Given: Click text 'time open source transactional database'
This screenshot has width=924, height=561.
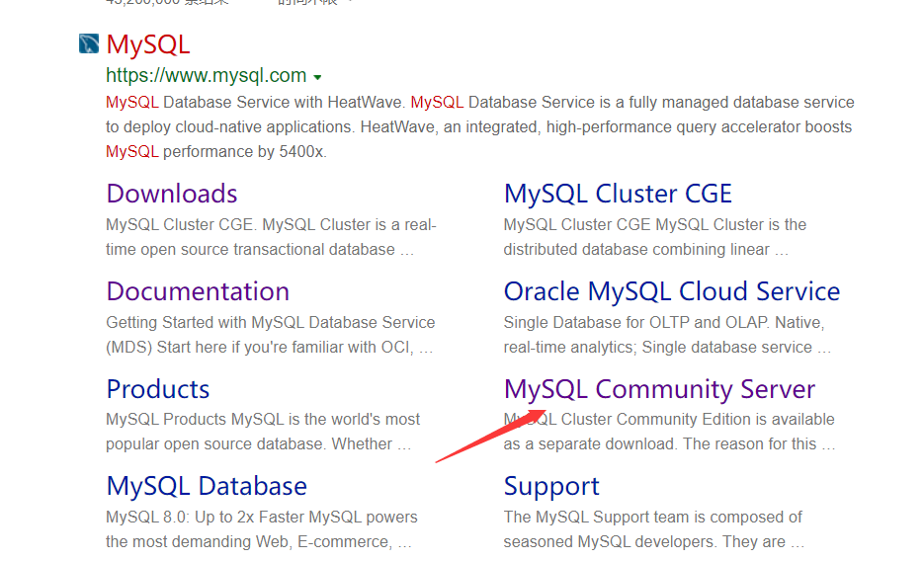Looking at the screenshot, I should [x=250, y=250].
